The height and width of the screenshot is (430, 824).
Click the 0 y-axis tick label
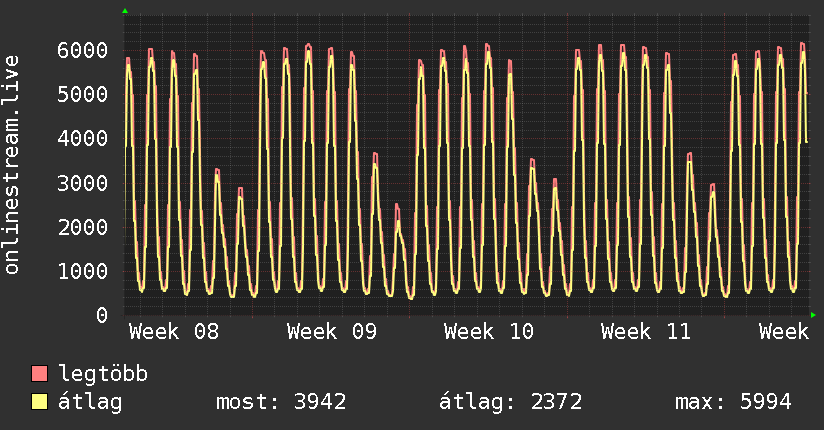(x=102, y=315)
